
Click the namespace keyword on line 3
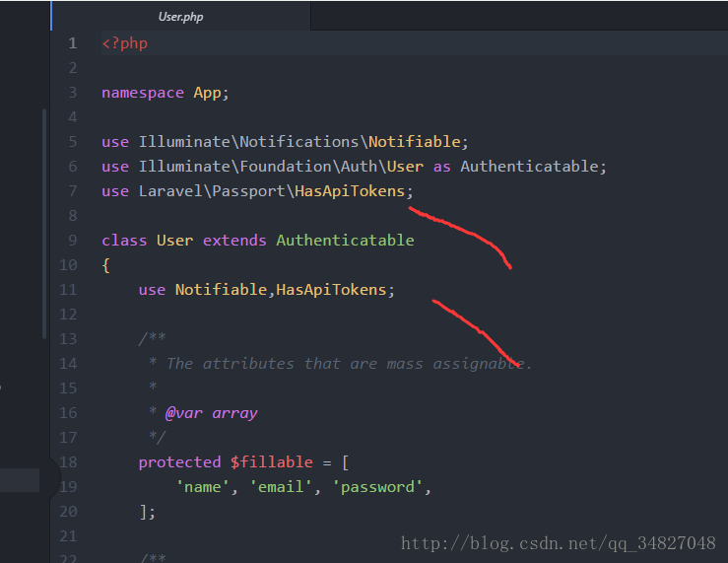coord(142,93)
